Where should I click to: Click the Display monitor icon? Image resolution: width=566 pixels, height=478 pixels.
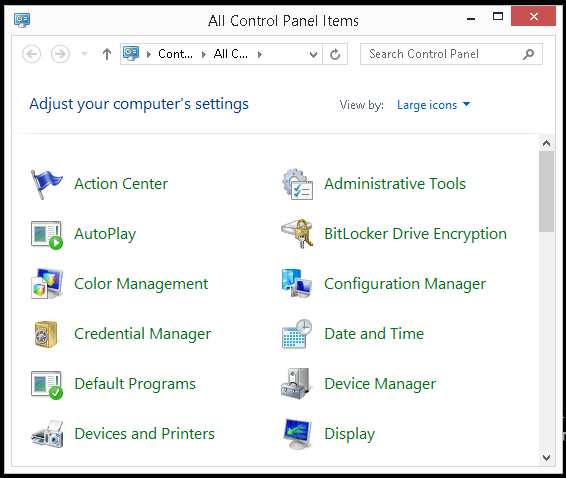point(297,434)
